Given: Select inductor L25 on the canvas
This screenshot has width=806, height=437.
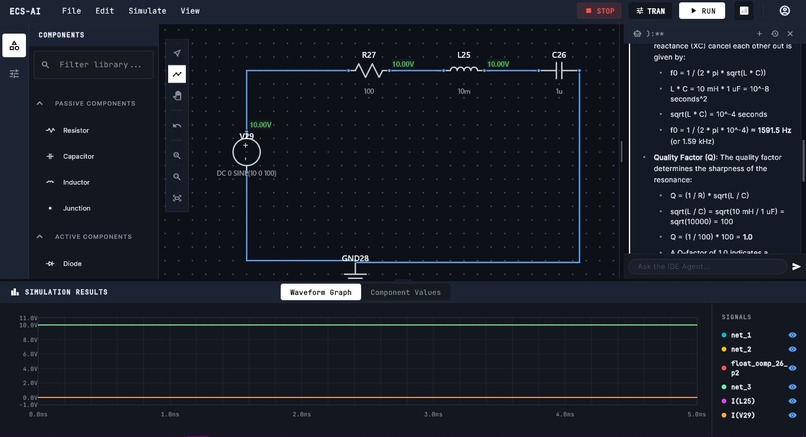Looking at the screenshot, I should tap(464, 69).
